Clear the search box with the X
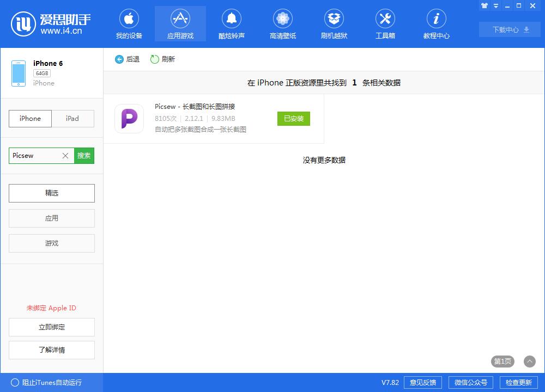 pos(65,155)
